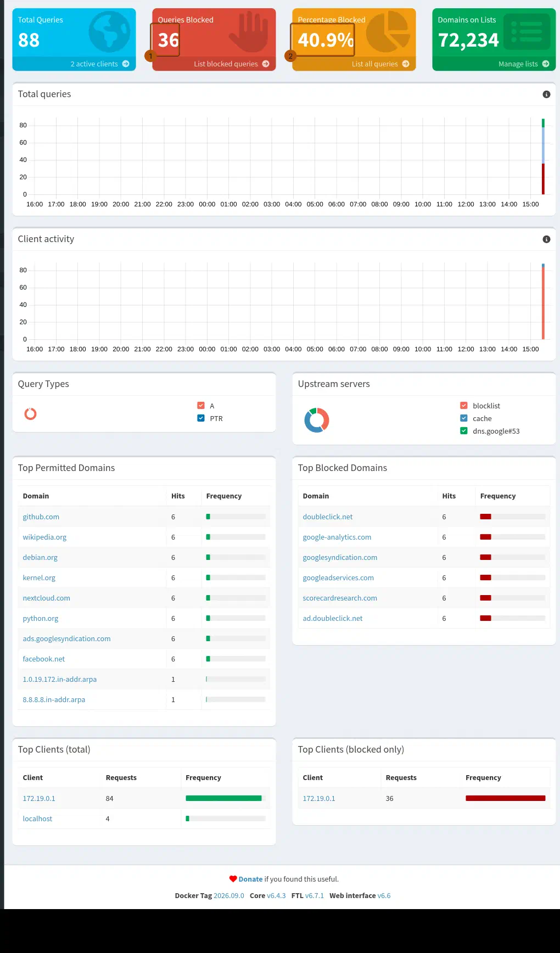
Task: Click the heart icon beside Donate
Action: pos(233,879)
